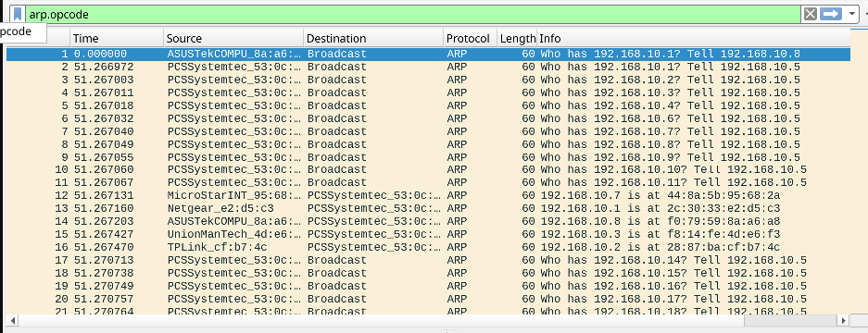868x333 pixels.
Task: Select packet 17 asking who has 192.168.10.14
Action: [428, 260]
